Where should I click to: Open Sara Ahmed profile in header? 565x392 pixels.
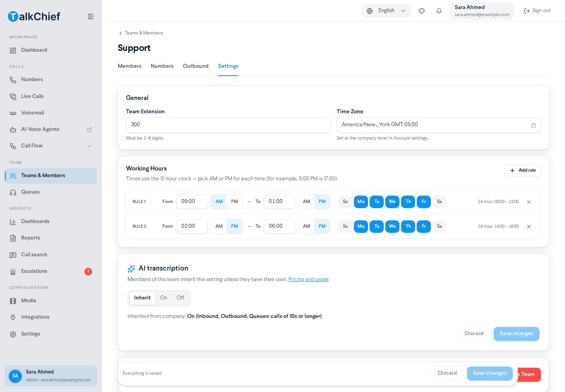tap(482, 11)
